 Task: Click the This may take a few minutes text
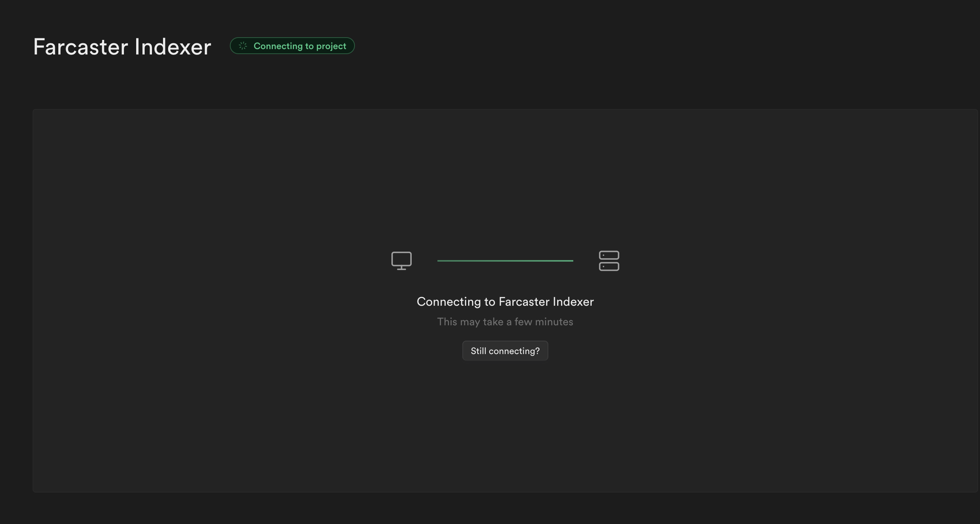click(x=505, y=321)
